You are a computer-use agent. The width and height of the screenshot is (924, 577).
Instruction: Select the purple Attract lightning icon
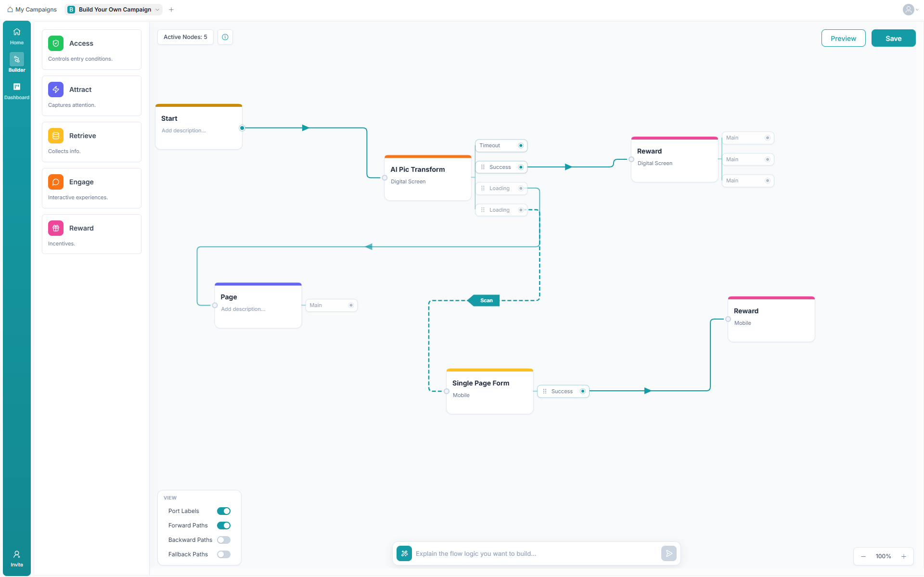click(56, 90)
